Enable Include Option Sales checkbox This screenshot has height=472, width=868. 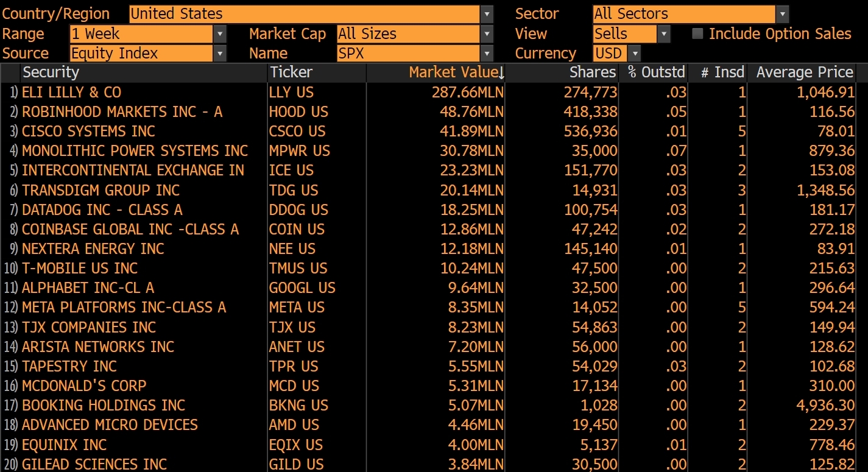pos(697,34)
